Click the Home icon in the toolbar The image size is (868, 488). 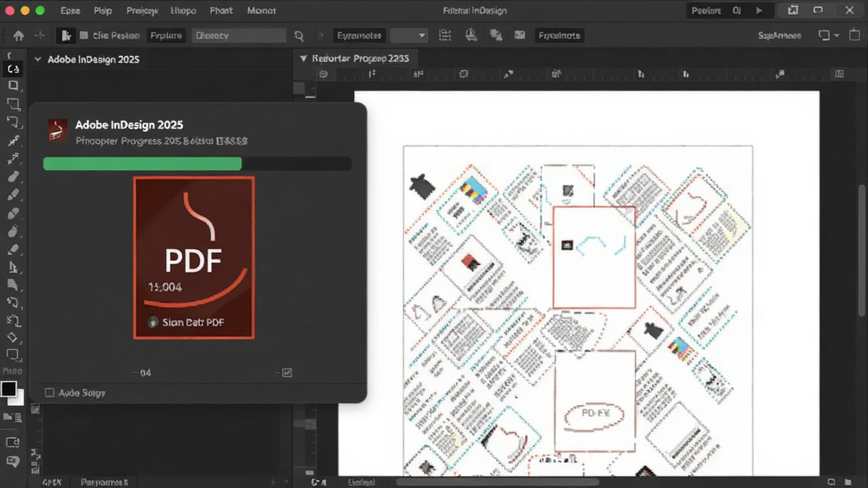(x=19, y=36)
